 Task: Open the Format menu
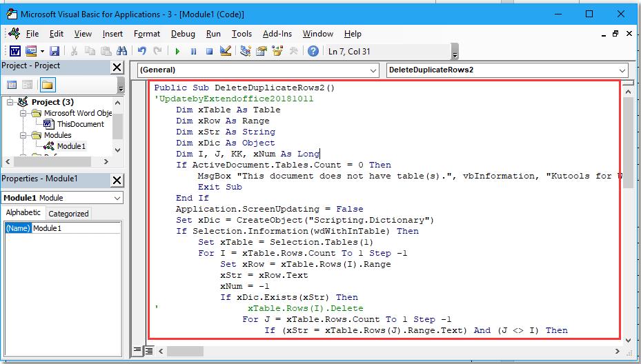pyautogui.click(x=147, y=34)
